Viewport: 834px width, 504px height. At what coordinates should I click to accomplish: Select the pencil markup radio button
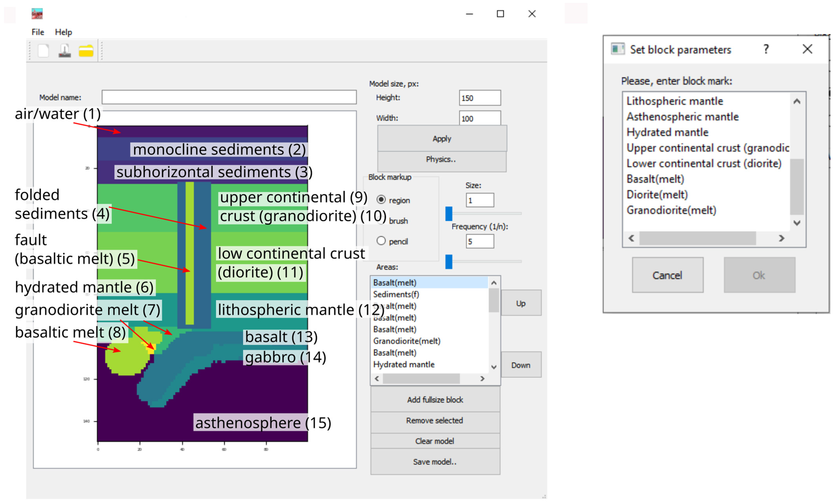click(x=381, y=241)
